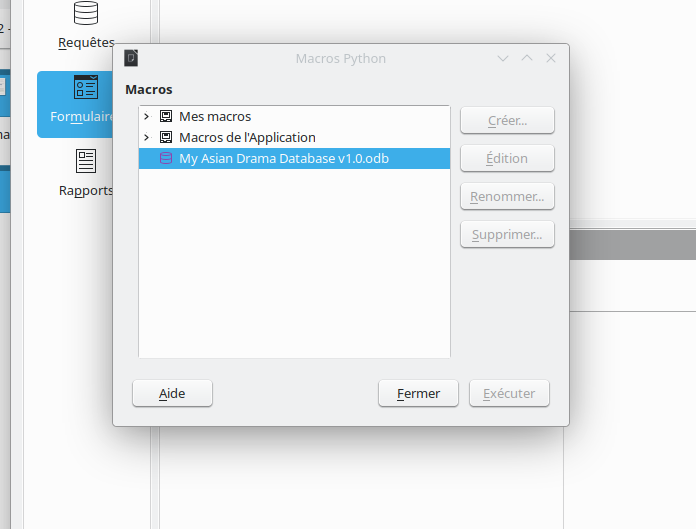Click the purple database icon of the odb file

click(x=166, y=158)
